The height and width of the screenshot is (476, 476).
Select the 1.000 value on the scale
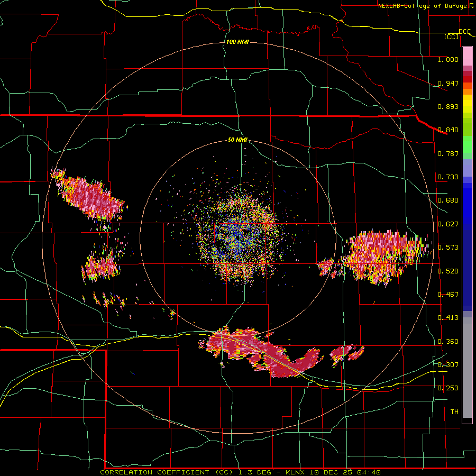(x=448, y=59)
